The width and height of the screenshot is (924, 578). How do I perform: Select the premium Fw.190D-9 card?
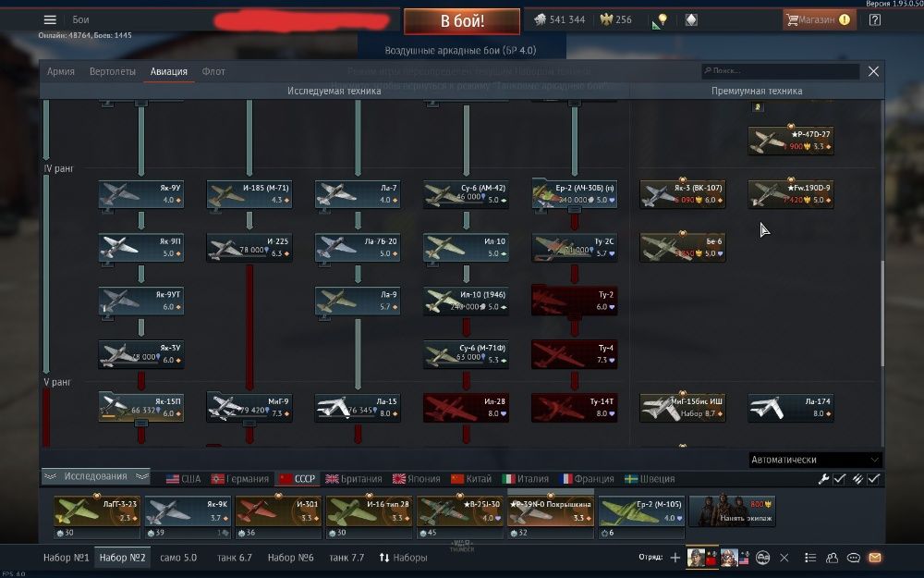pyautogui.click(x=791, y=194)
